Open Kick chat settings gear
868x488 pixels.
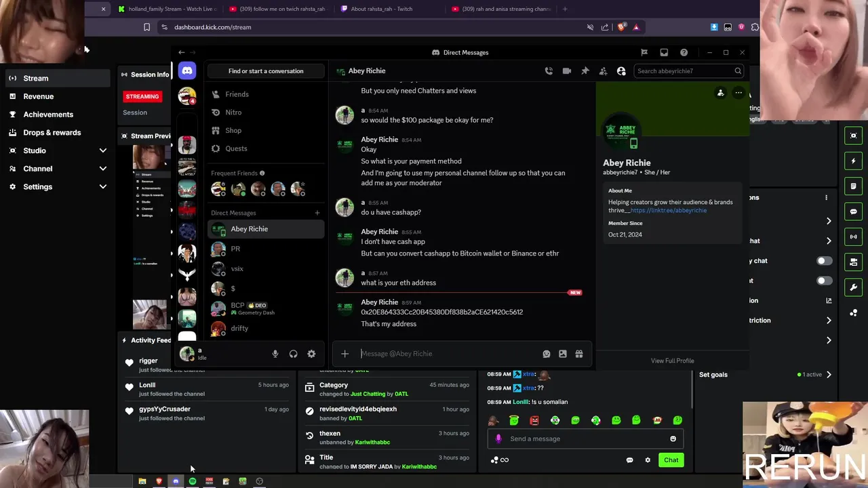tap(648, 460)
